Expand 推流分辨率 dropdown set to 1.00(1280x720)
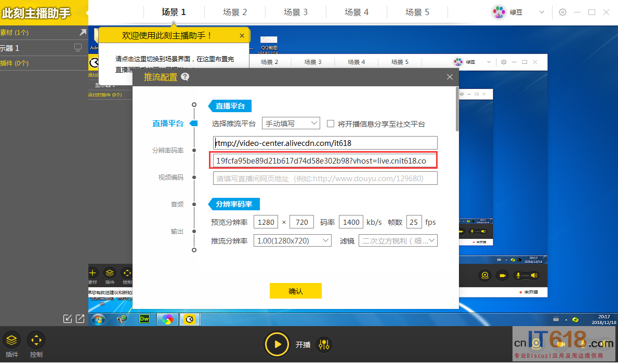Screen dimensions: 618x364 292,240
